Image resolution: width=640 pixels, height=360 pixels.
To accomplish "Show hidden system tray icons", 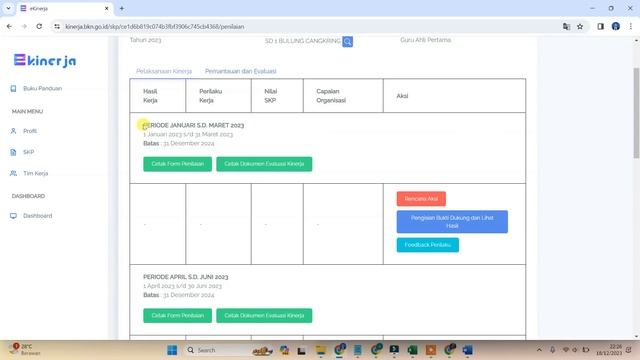I will (539, 350).
